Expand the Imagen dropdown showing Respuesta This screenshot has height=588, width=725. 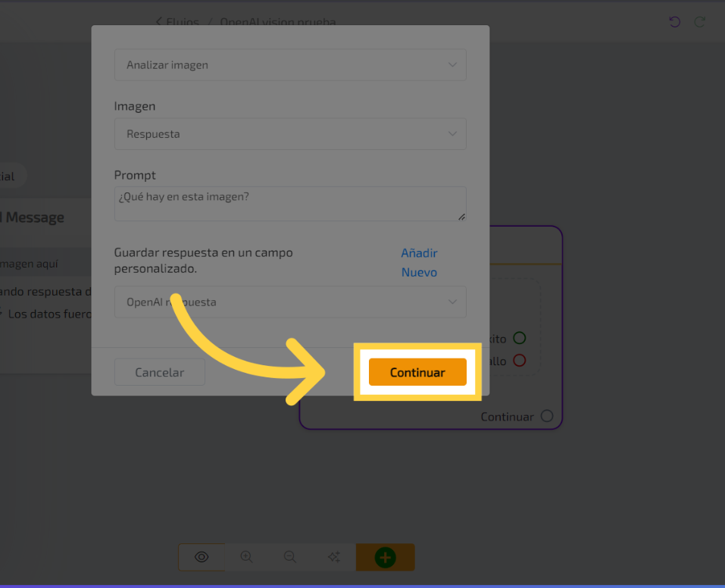pyautogui.click(x=290, y=134)
